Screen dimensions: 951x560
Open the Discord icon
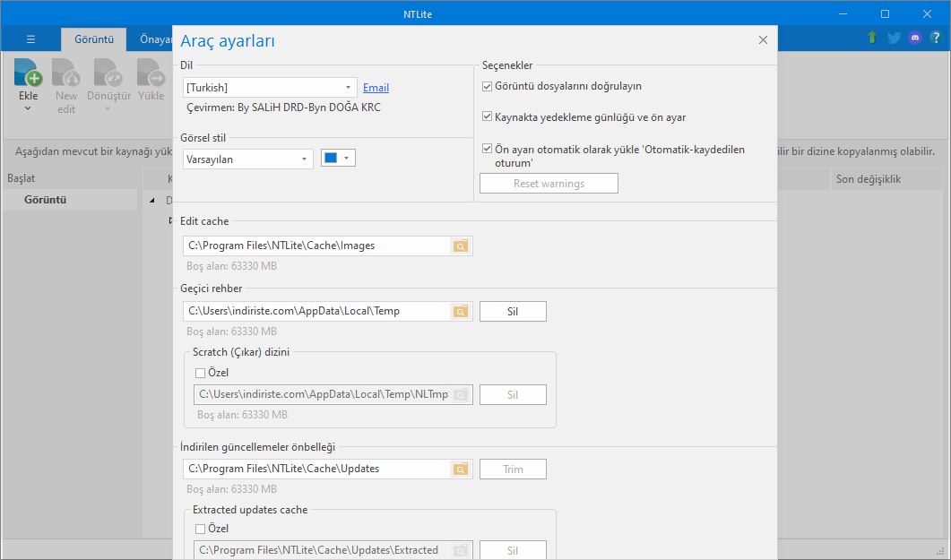coord(915,38)
